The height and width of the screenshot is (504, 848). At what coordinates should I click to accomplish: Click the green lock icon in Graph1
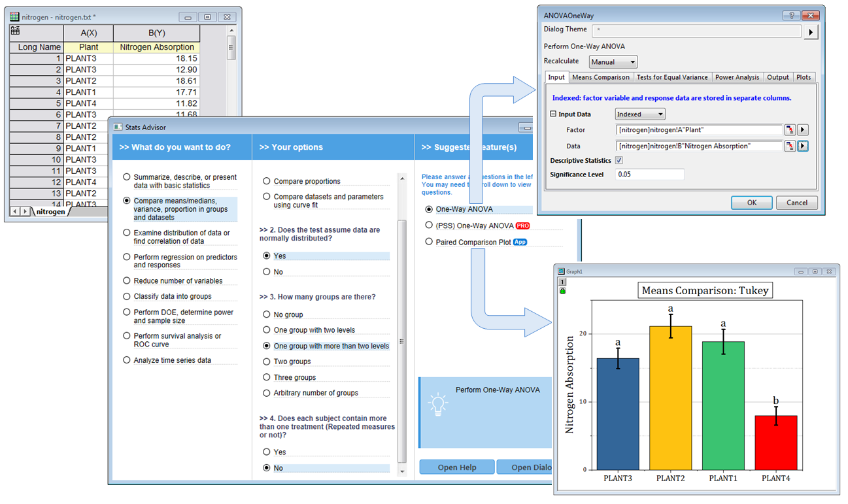pos(562,291)
